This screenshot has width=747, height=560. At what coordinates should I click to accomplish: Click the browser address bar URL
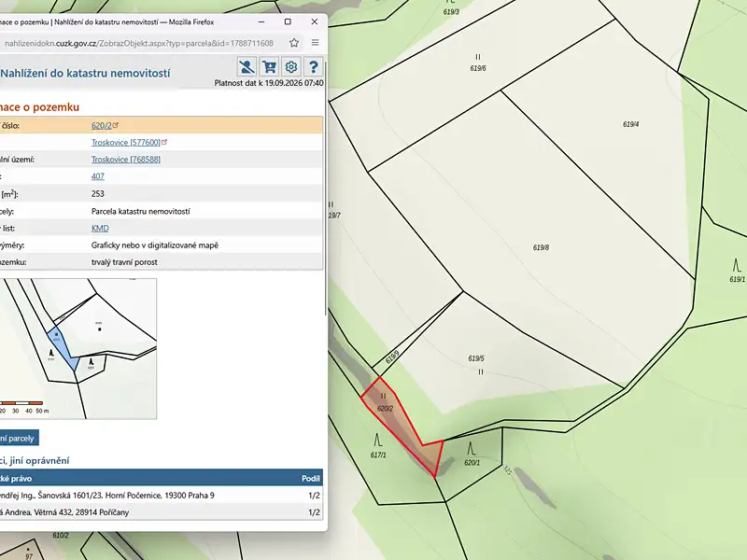pos(139,43)
